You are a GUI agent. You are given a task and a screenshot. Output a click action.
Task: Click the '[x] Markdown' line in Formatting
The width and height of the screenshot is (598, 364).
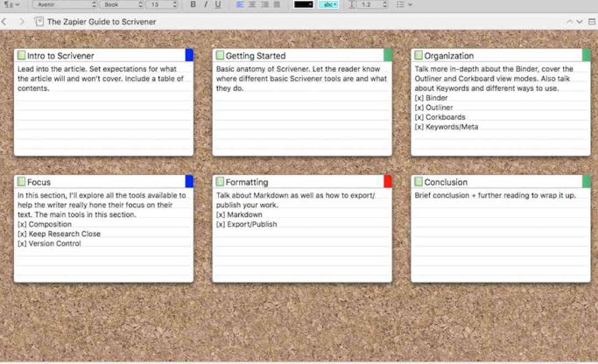[x=239, y=214]
